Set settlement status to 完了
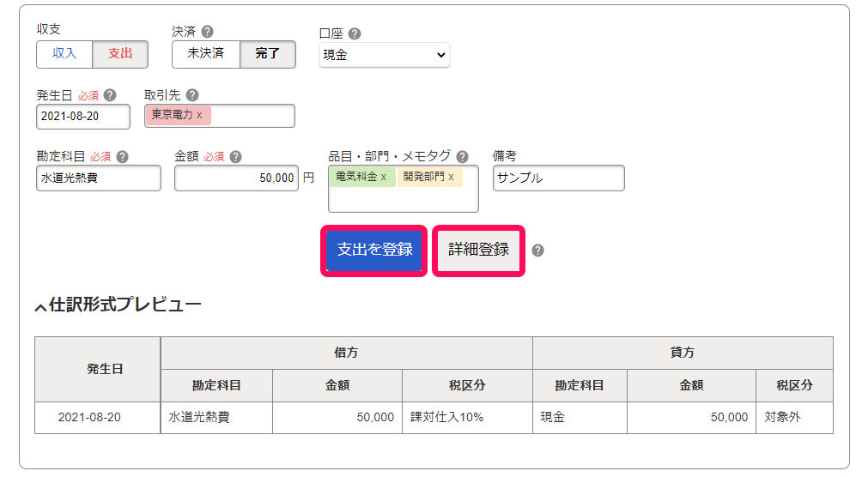Image resolution: width=868 pixels, height=477 pixels. point(268,54)
